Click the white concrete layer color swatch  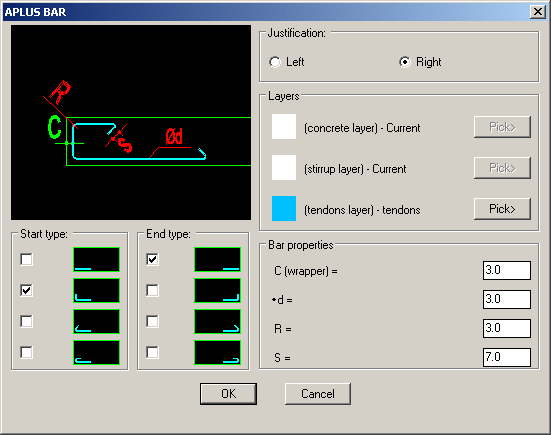pyautogui.click(x=284, y=126)
